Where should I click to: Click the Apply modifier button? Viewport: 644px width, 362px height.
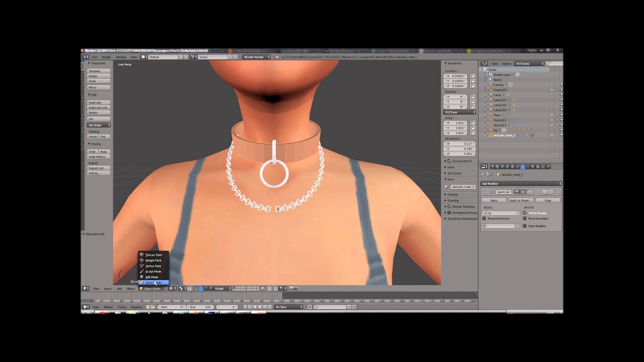click(x=494, y=201)
